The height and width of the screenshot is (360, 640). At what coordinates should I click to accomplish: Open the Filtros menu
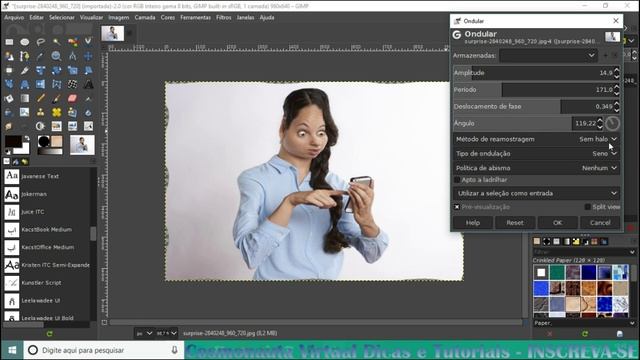[x=223, y=18]
